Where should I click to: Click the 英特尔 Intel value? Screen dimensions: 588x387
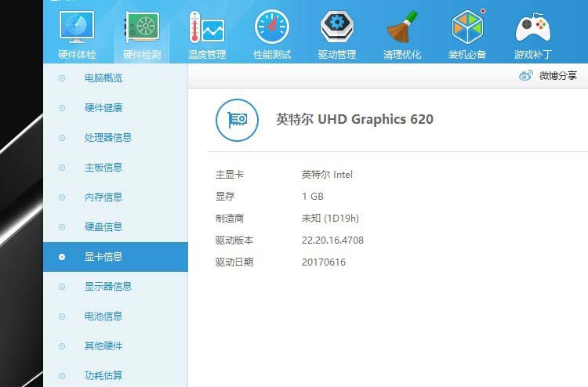click(x=327, y=175)
